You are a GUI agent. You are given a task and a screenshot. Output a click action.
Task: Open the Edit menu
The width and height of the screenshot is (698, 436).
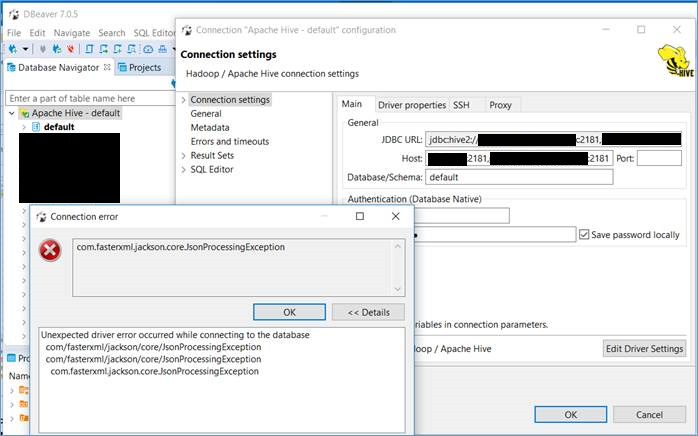pyautogui.click(x=37, y=33)
